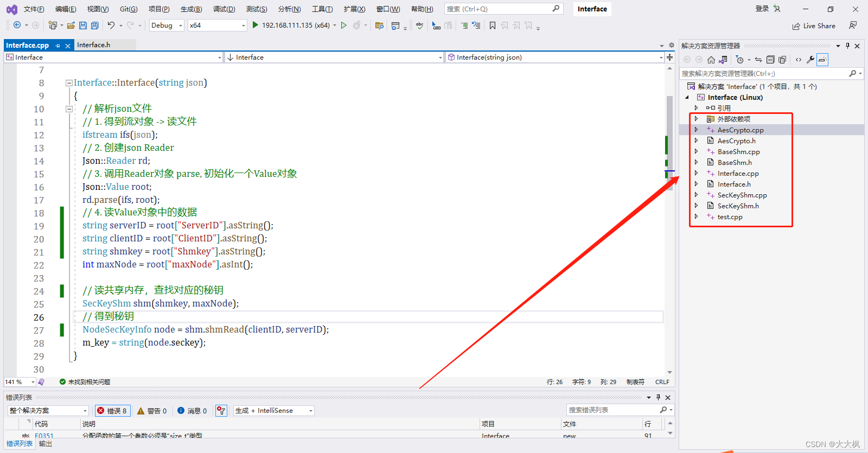Toggle the 错误 8 errors filter
This screenshot has height=453, width=868.
coord(112,411)
